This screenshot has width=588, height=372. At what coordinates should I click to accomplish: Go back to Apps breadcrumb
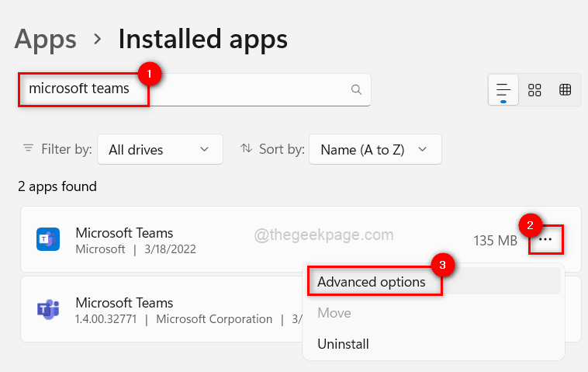[45, 39]
